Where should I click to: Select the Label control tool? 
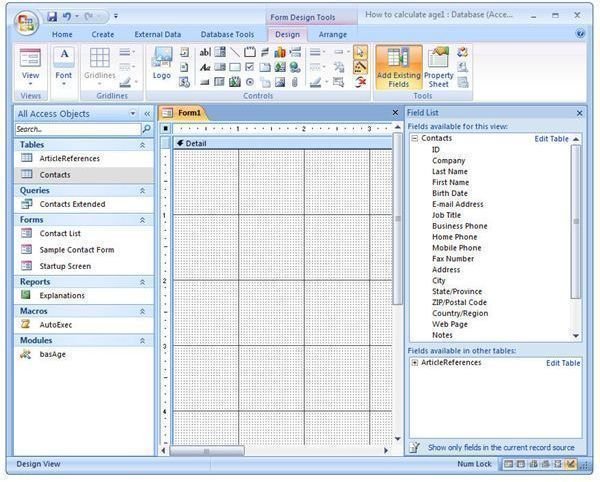tap(205, 67)
